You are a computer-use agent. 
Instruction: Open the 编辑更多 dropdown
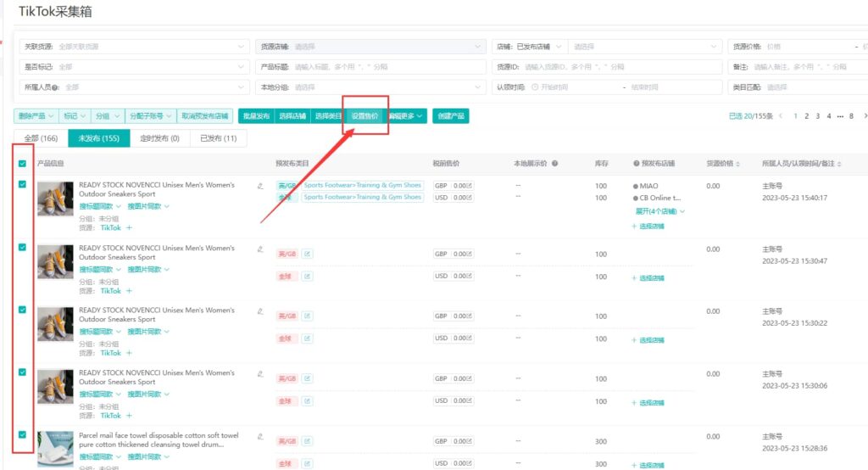(x=406, y=116)
